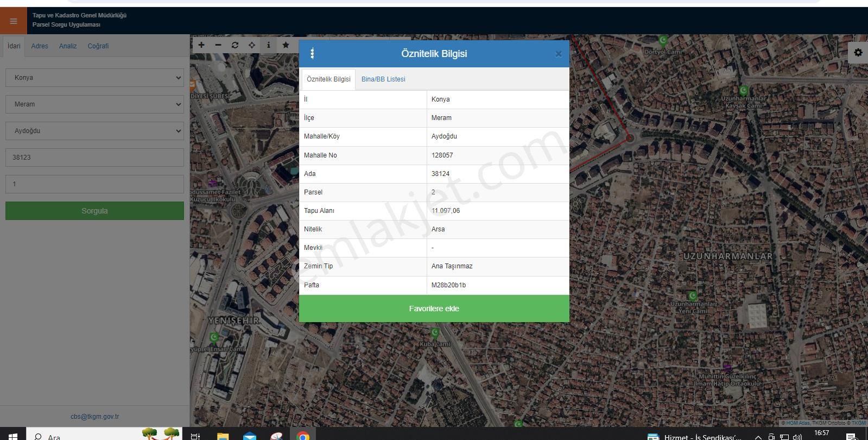Click the YENİŞEHİR map label
Screen dimensions: 868x440
pos(234,321)
